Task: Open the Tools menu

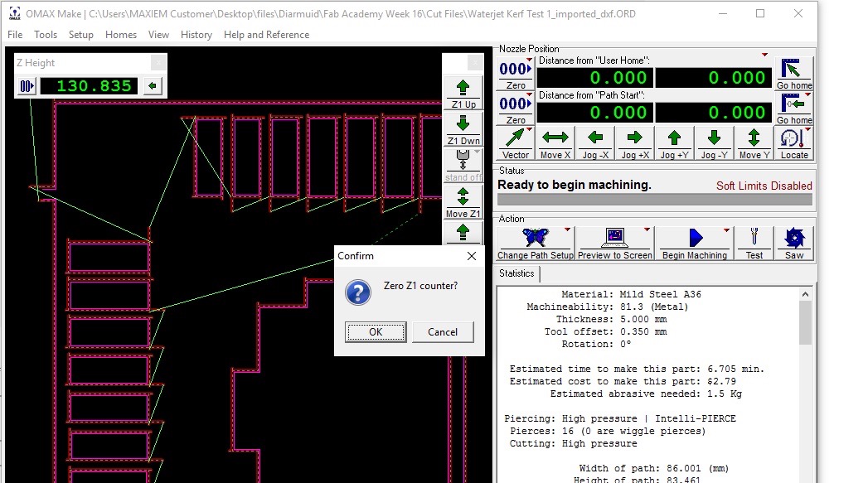Action: tap(46, 34)
